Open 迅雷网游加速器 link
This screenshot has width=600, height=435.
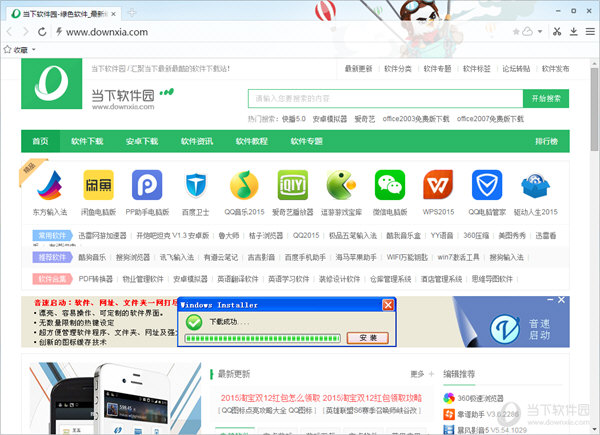(102, 235)
